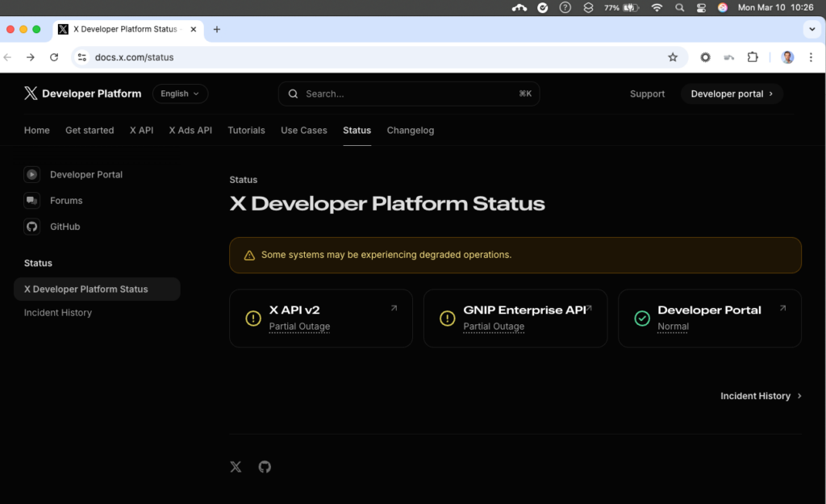Click GNIP Enterprise API warning icon

tap(447, 318)
